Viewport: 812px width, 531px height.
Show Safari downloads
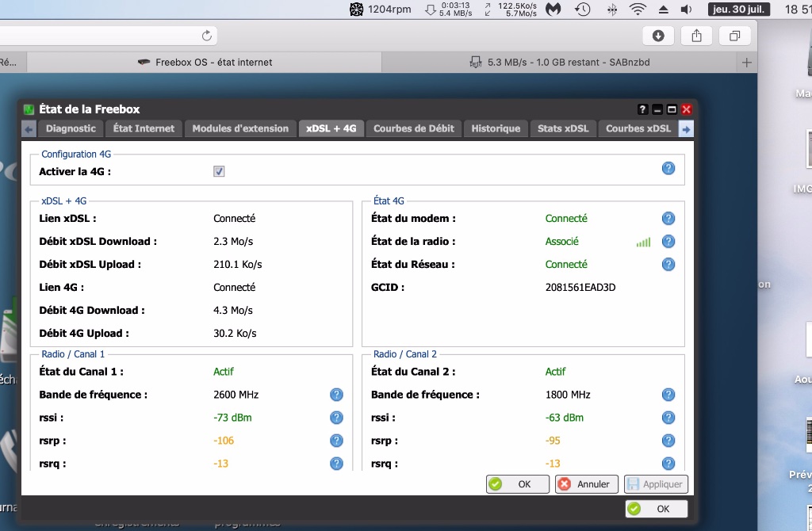pyautogui.click(x=658, y=36)
